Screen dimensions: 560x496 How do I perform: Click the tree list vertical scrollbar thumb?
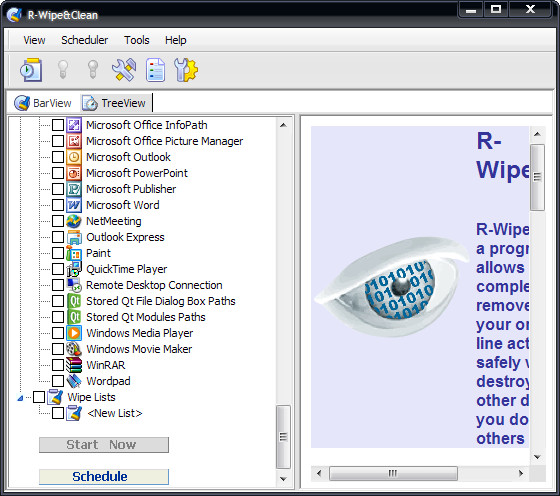(x=284, y=437)
